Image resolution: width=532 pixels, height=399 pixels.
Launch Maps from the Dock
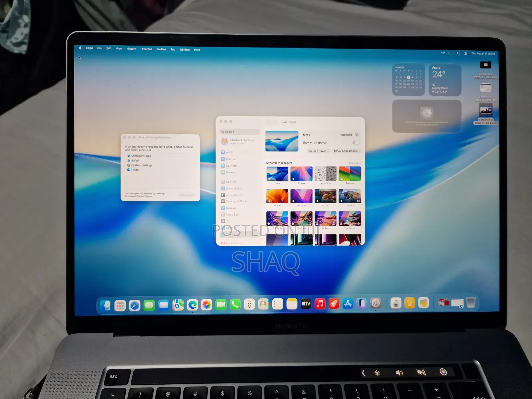(x=178, y=305)
